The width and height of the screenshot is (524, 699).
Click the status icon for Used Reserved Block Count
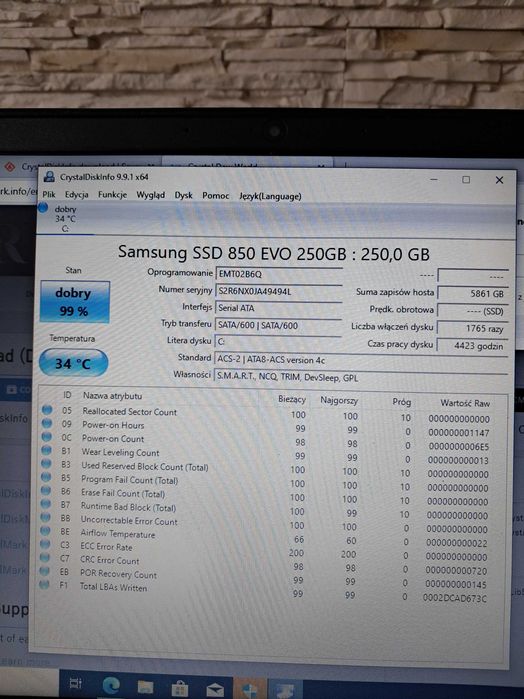[46, 464]
